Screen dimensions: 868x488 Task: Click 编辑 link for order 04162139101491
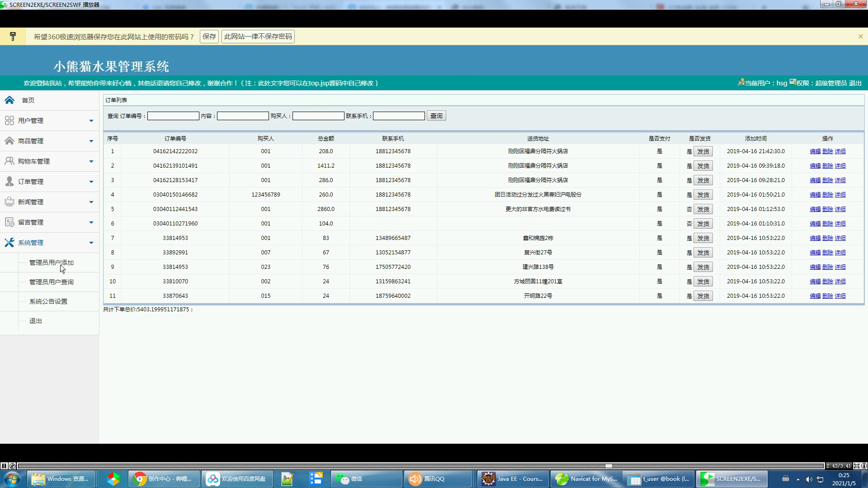[x=815, y=166]
